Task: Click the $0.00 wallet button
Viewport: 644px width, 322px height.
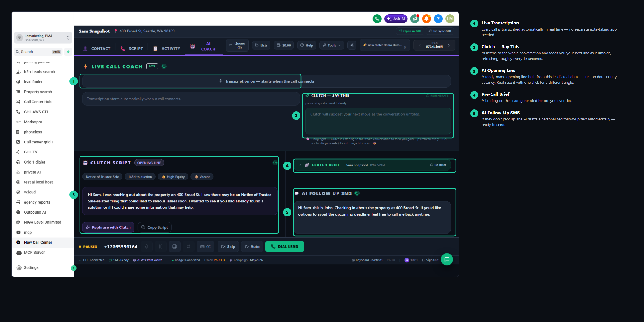Action: [284, 45]
